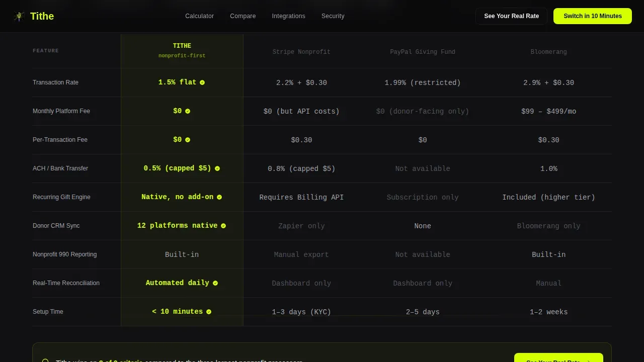The width and height of the screenshot is (644, 362).
Task: Click Bloomerang's $0.30 per-transaction fee cell
Action: (548, 140)
